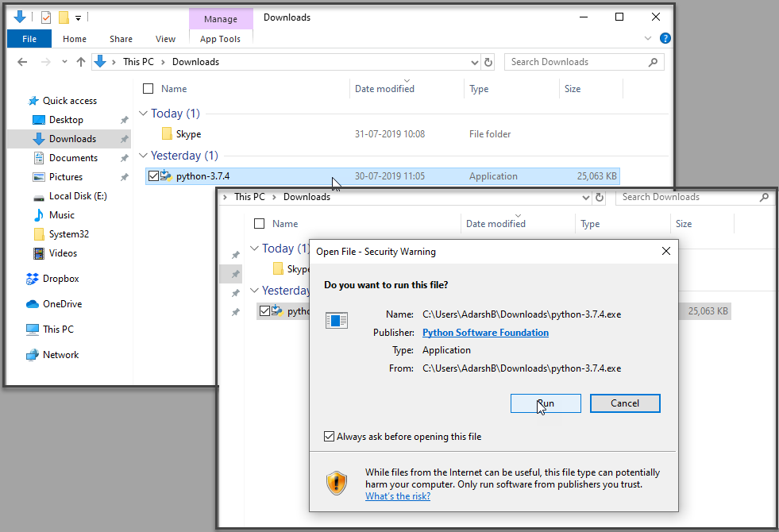This screenshot has height=532, width=779.
Task: Select the python-3.7.4 installer icon in back window
Action: (x=166, y=175)
